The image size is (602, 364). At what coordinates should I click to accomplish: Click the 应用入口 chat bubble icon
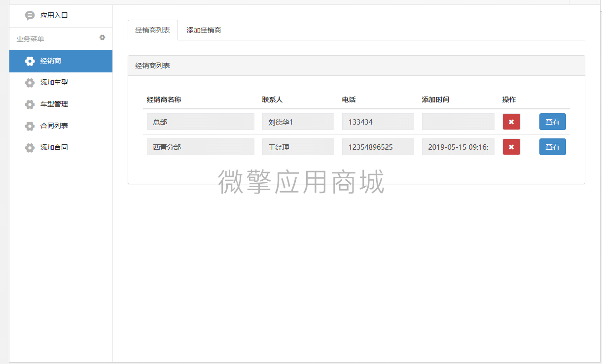(30, 16)
